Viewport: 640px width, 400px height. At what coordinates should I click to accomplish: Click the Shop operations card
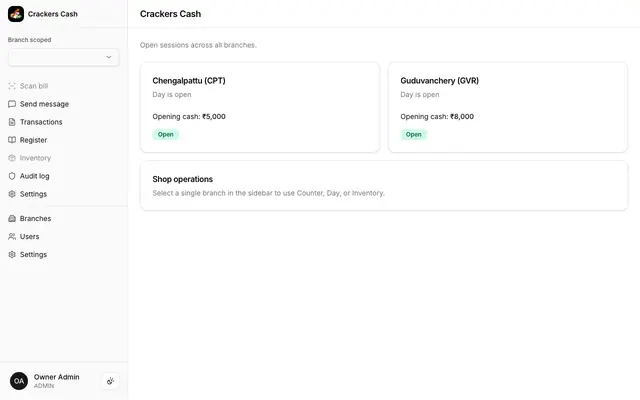point(384,186)
